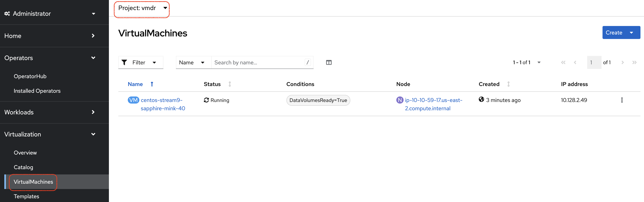
Task: Open the Administrator perspective switcher
Action: point(50,14)
